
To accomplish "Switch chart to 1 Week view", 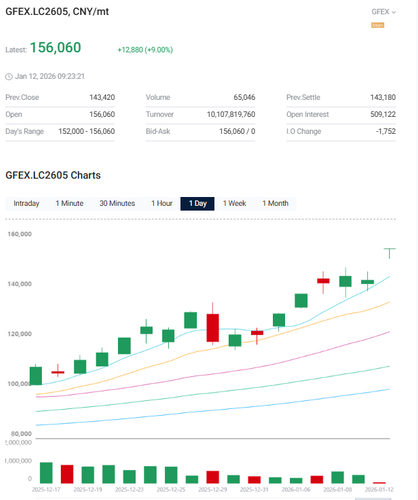I will [234, 203].
